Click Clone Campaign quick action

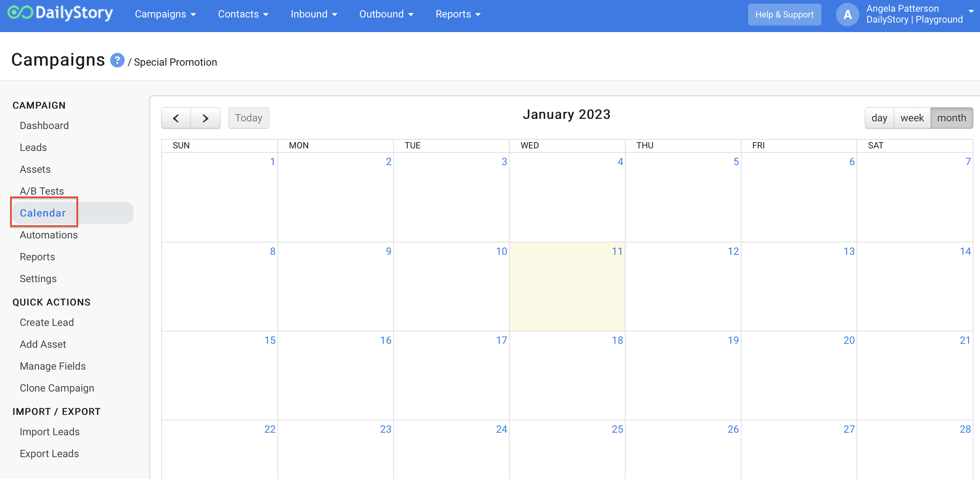57,388
